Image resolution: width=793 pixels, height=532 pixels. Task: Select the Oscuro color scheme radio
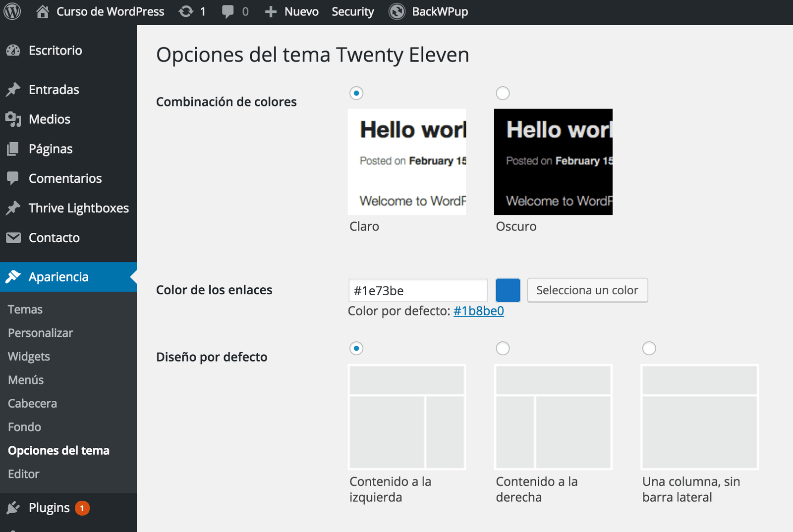coord(503,93)
